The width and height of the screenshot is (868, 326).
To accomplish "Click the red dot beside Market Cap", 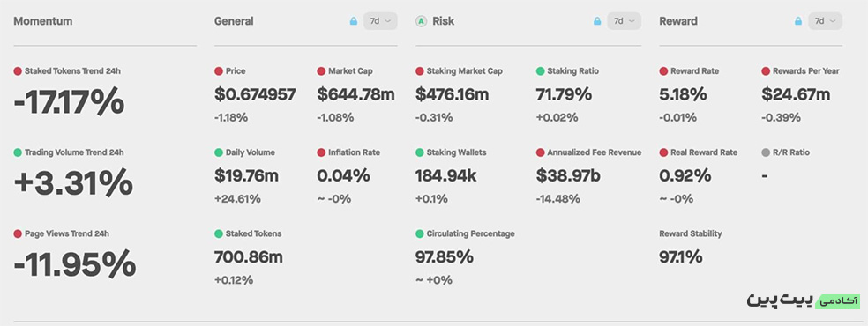I will tap(321, 71).
